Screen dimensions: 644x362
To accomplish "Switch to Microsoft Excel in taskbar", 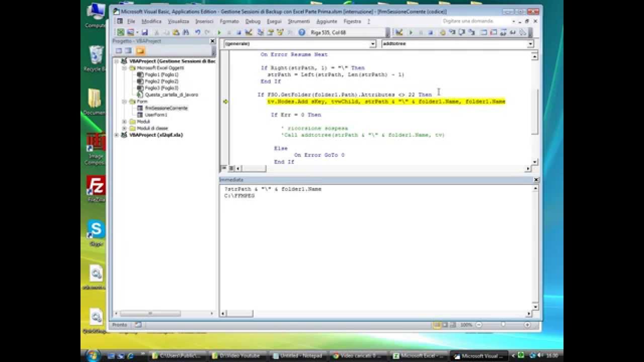I will [420, 356].
